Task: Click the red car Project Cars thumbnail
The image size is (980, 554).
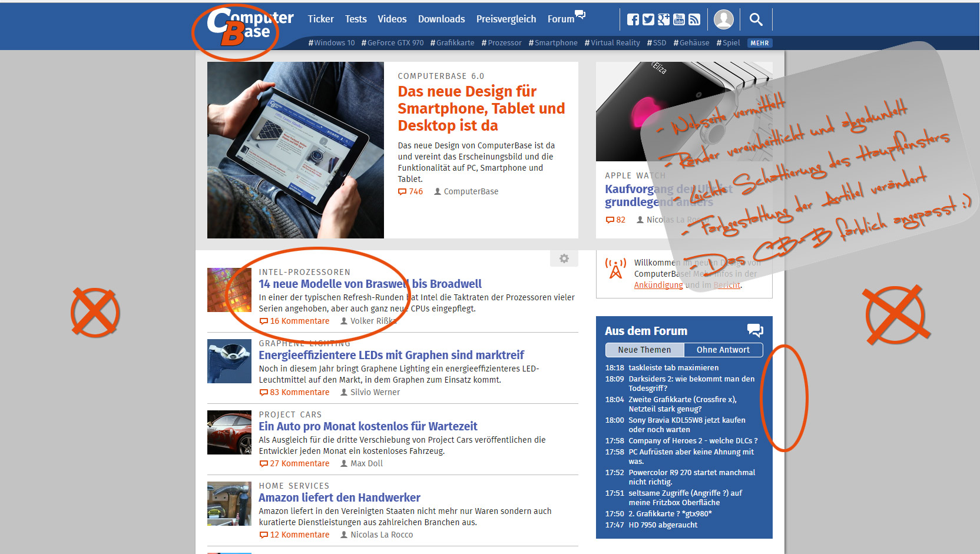Action: (x=229, y=432)
